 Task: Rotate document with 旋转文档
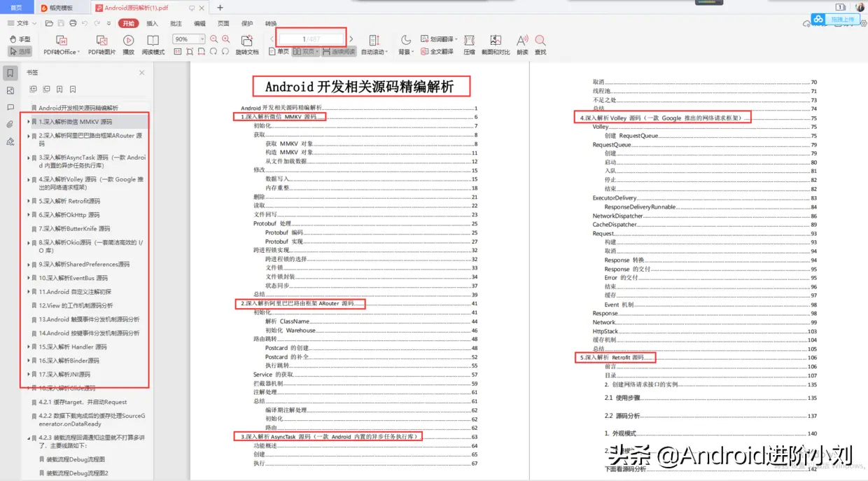tap(246, 45)
